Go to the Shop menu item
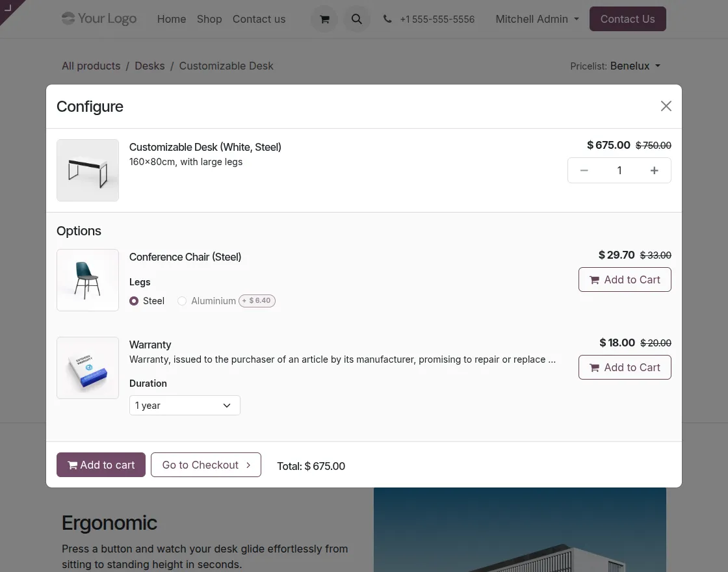The width and height of the screenshot is (728, 572). (209, 19)
